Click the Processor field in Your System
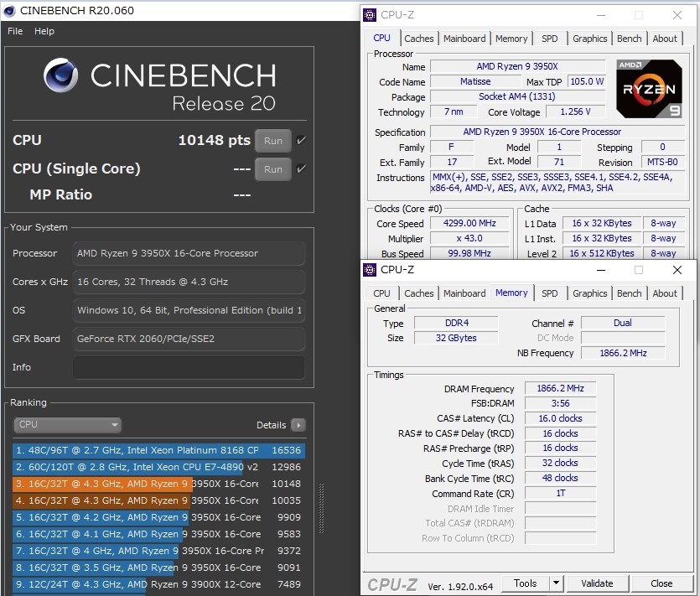 point(189,253)
